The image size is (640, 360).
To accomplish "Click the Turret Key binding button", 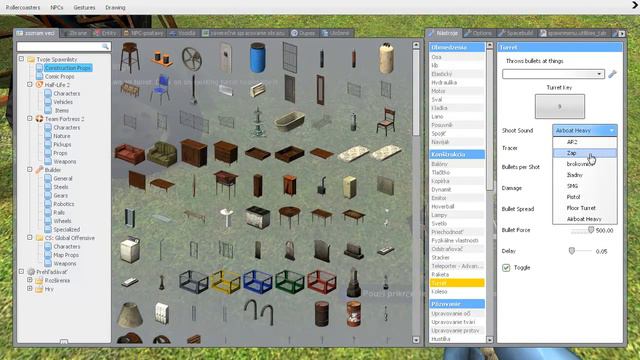I will pyautogui.click(x=560, y=107).
